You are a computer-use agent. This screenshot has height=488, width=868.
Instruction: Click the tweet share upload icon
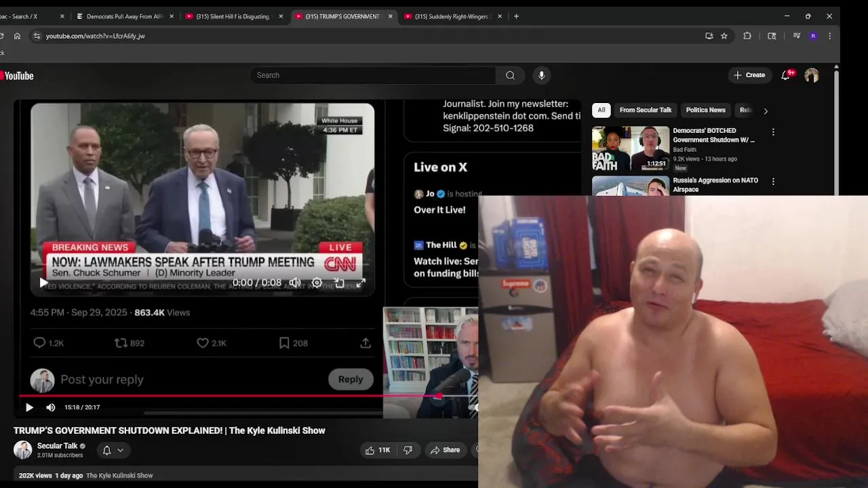click(366, 343)
